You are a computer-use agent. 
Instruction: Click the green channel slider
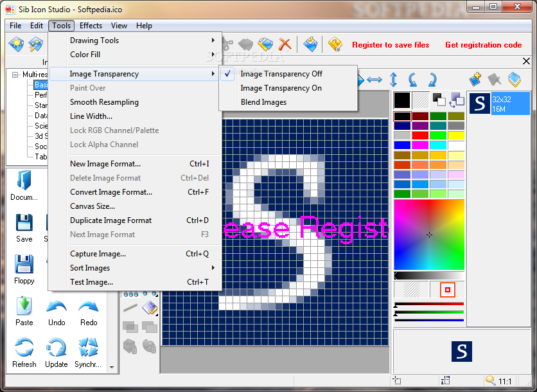point(429,312)
